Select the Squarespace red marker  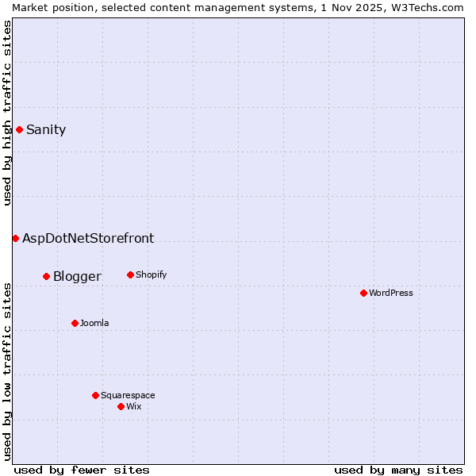[95, 395]
